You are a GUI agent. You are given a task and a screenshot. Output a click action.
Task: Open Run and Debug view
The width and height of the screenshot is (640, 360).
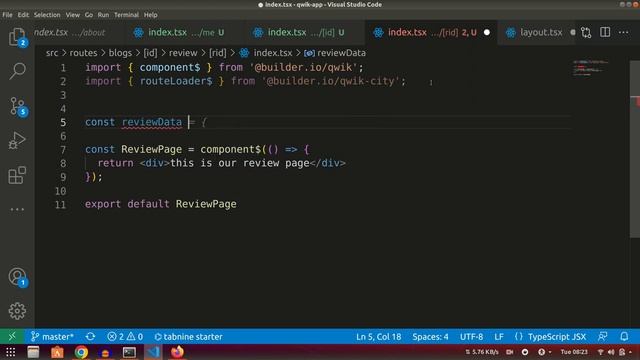pos(17,141)
